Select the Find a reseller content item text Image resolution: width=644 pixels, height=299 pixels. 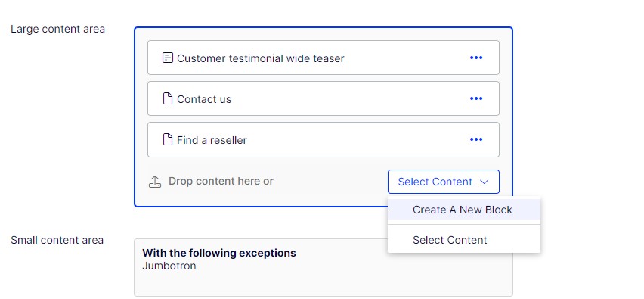[212, 140]
